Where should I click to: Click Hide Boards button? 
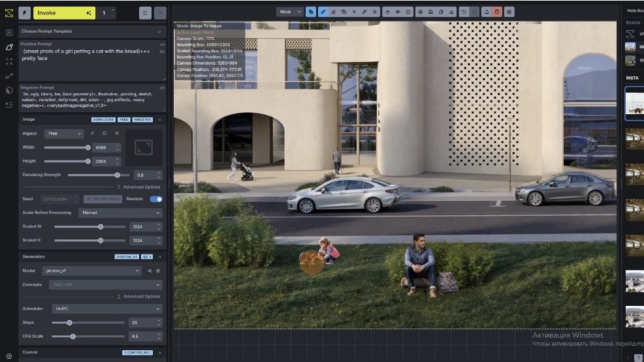(x=635, y=10)
